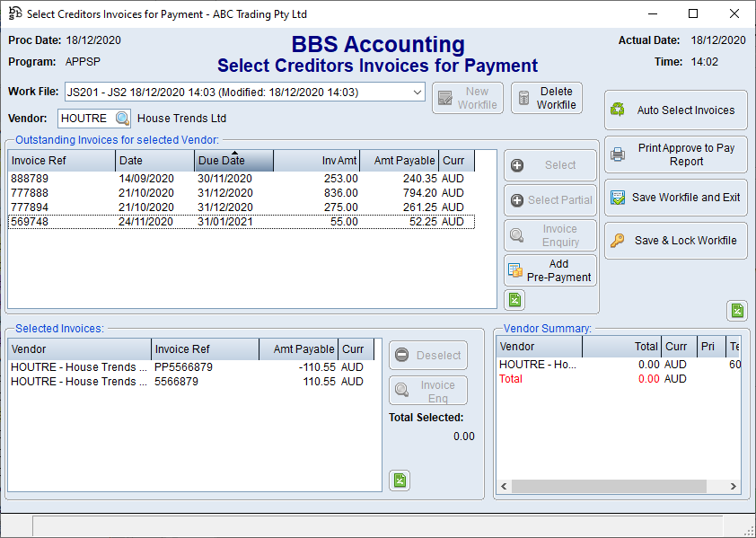
Task: Click the Vendor code input field
Action: coord(85,119)
